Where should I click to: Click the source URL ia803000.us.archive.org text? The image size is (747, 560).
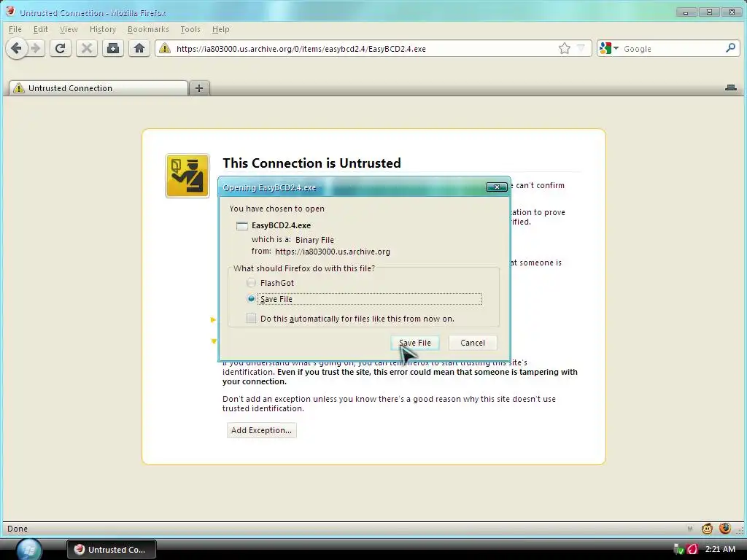[x=333, y=252]
